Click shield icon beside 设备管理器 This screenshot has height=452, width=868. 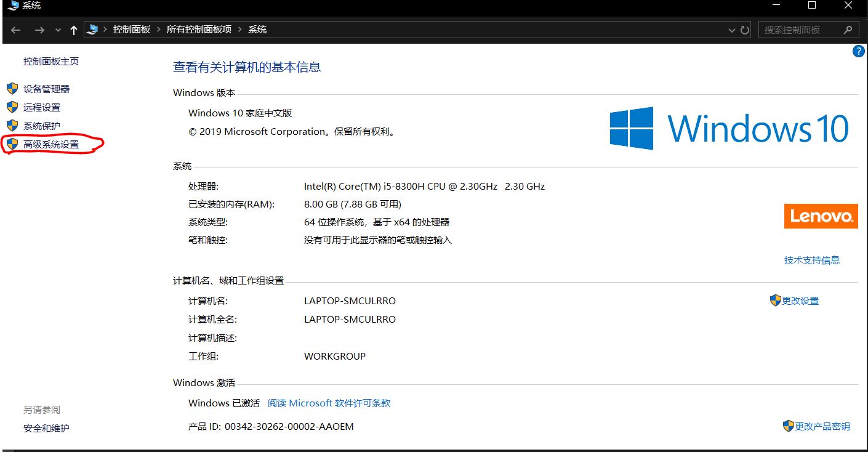tap(12, 89)
